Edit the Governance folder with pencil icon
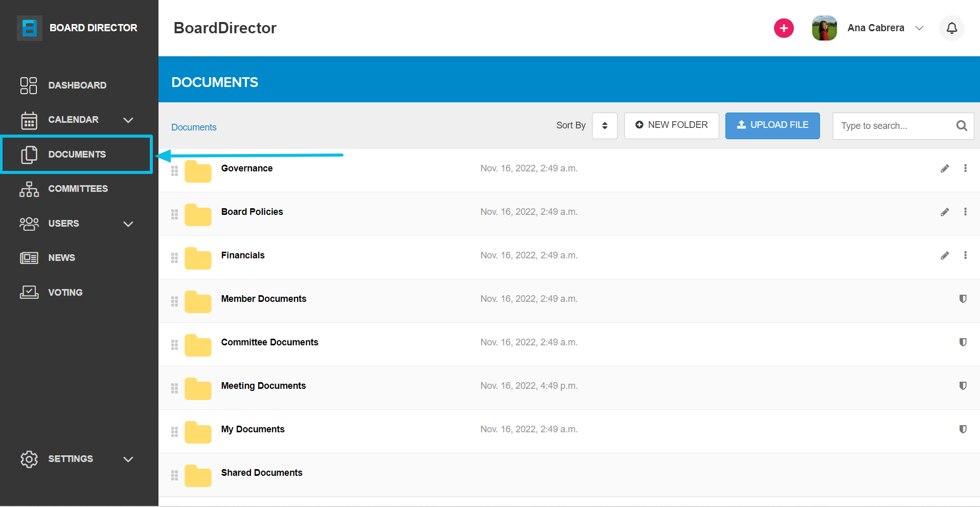Screen dimensions: 980x507 [x=945, y=169]
